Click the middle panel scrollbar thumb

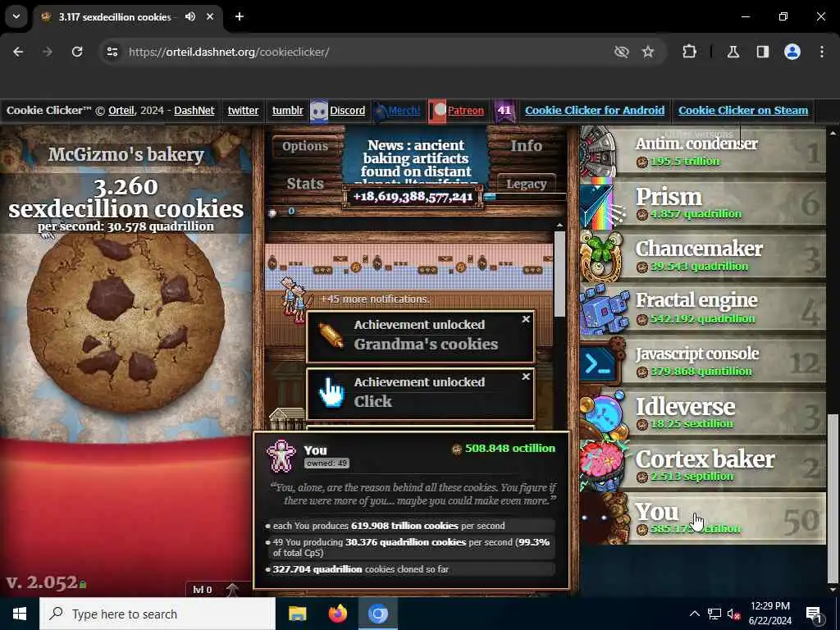point(559,273)
